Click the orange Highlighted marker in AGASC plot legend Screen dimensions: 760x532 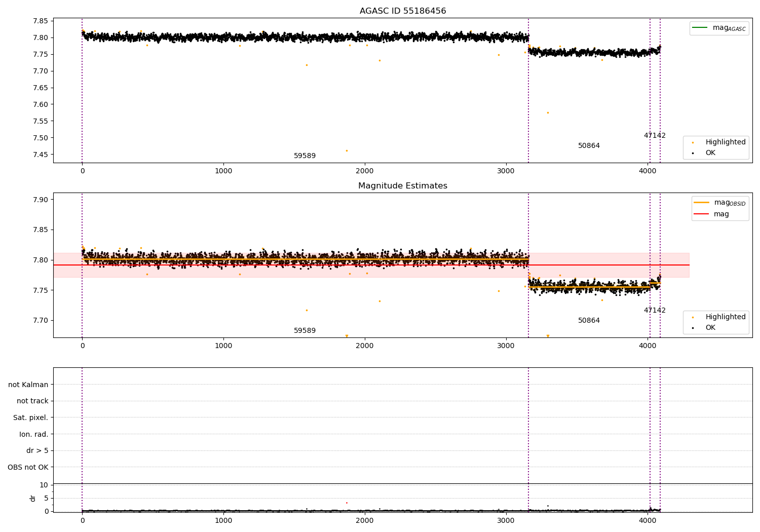(x=693, y=142)
